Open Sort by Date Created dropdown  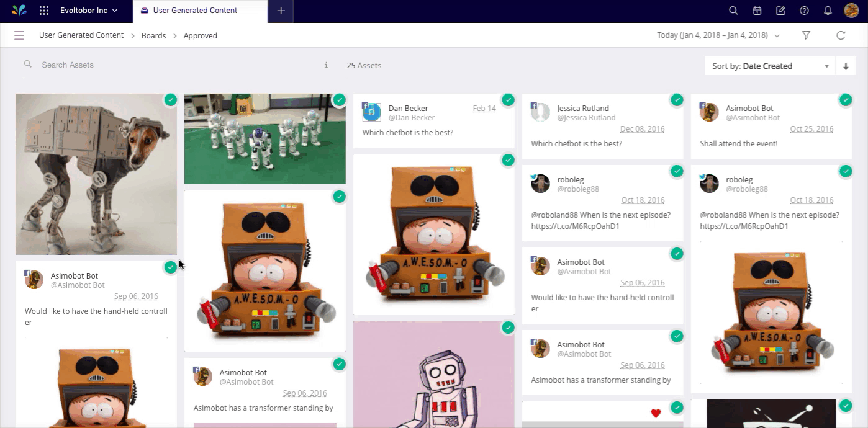point(771,66)
